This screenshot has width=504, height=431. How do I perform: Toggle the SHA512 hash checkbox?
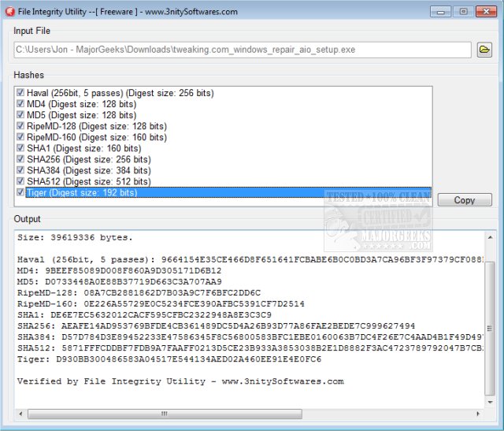20,181
